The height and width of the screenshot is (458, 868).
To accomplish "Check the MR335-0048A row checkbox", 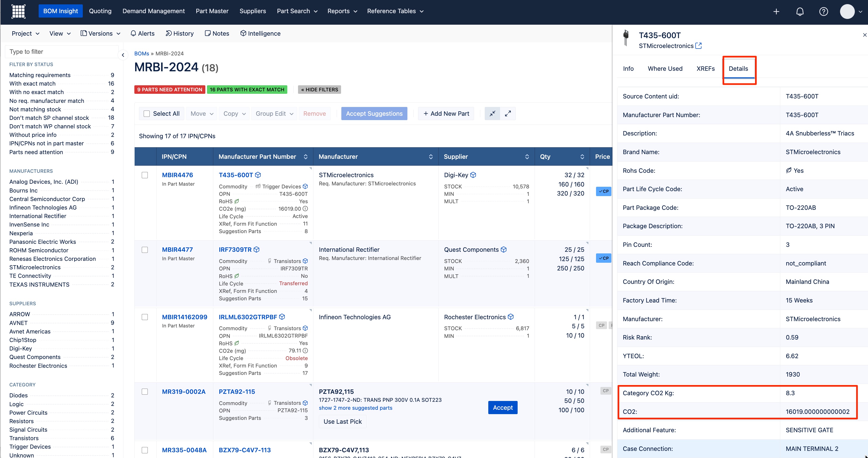I will [x=145, y=450].
